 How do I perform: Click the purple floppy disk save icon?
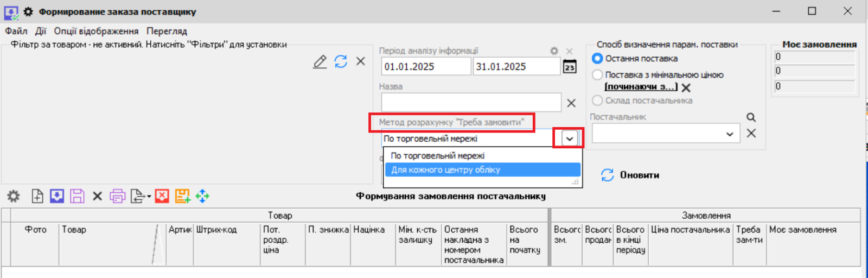(x=77, y=196)
